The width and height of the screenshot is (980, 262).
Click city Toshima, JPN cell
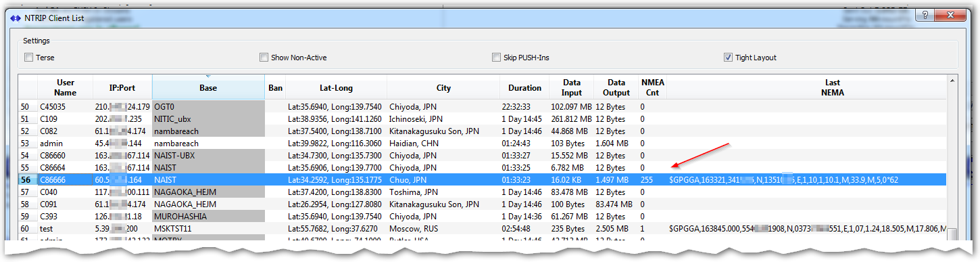[x=443, y=192]
